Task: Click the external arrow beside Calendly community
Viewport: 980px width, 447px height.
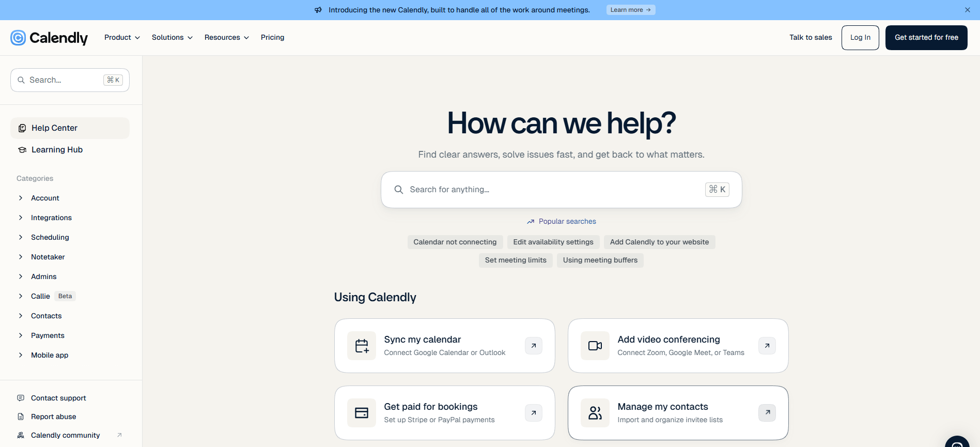Action: point(119,435)
